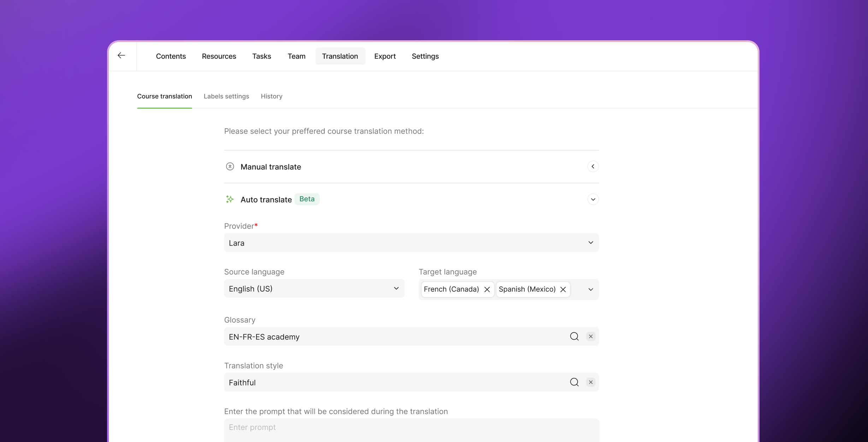Click the back arrow icon
Screen dimensions: 868x442
coord(121,55)
